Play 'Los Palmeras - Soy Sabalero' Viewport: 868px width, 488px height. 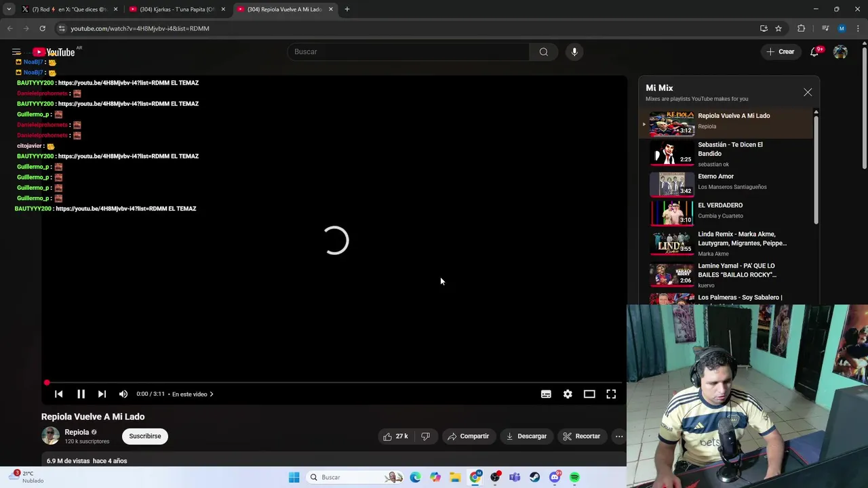coord(726,298)
